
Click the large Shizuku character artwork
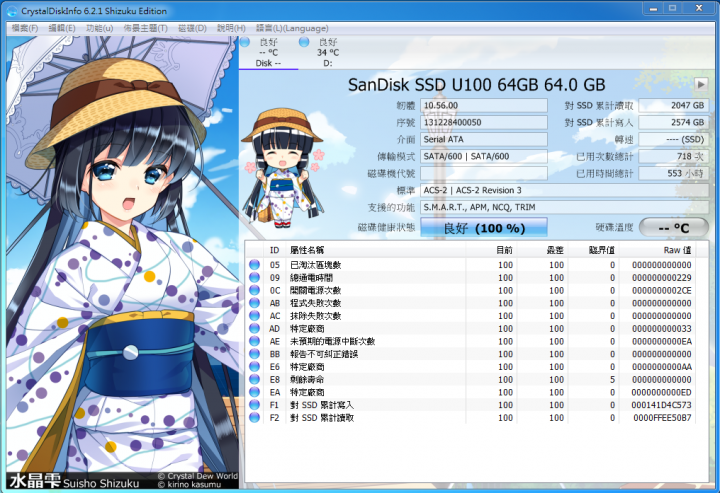(123, 262)
